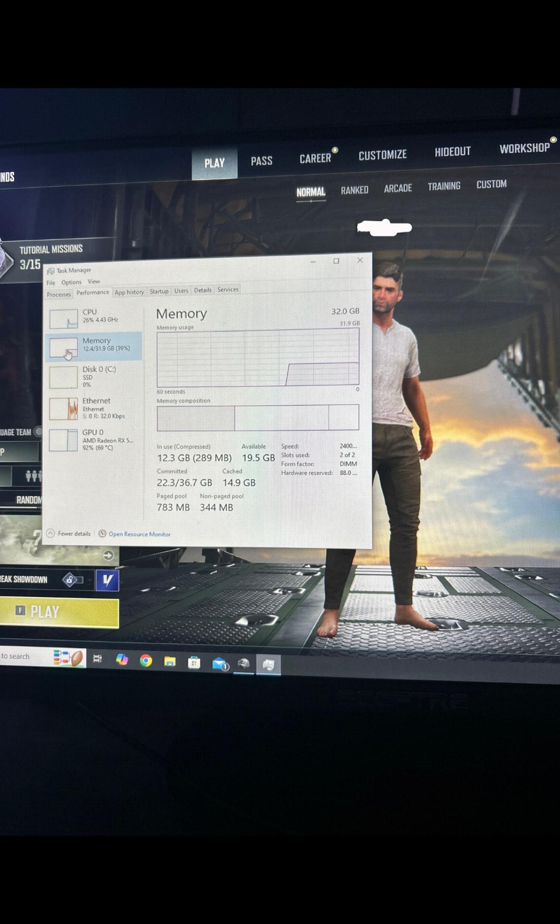Select RANKED match mode
The width and height of the screenshot is (560, 924).
354,190
